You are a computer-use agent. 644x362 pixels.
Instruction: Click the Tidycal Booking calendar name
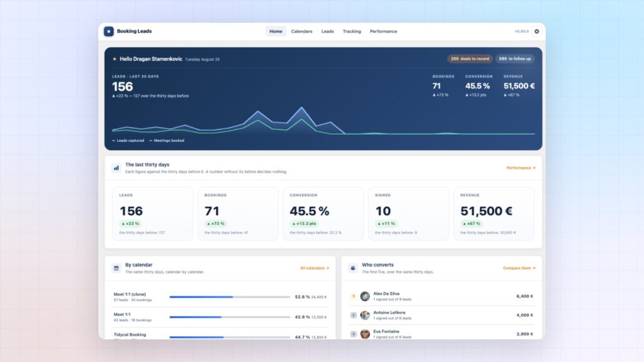(130, 334)
